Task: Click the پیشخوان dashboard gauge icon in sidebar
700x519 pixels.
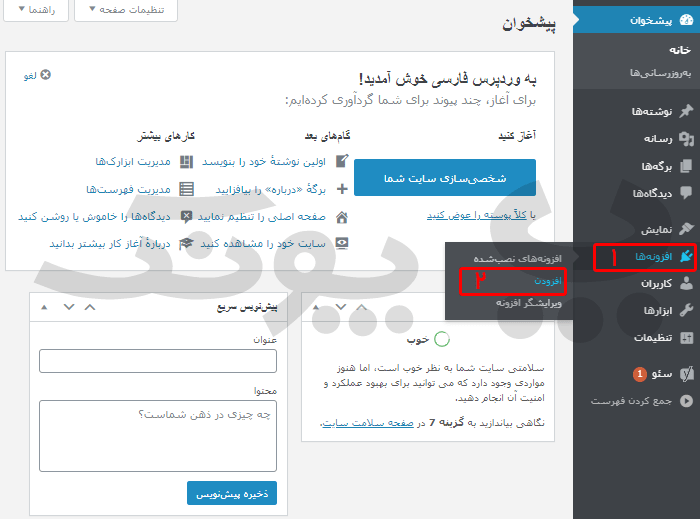Action: (x=686, y=20)
